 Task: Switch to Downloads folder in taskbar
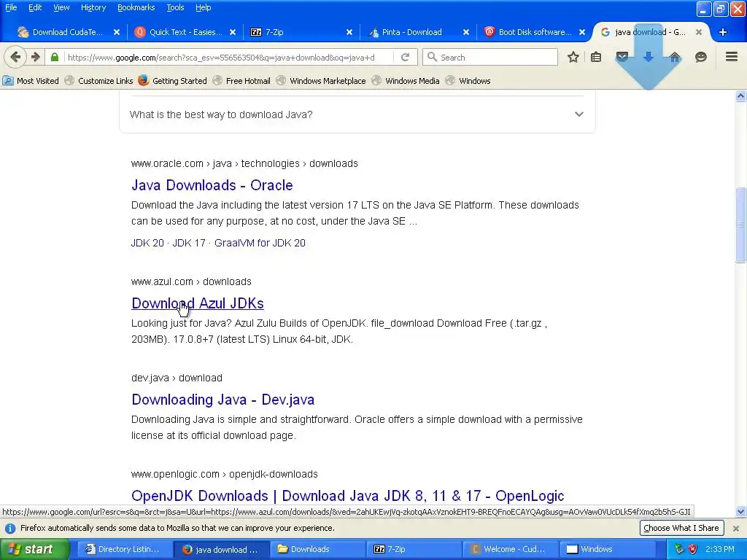tap(318, 549)
